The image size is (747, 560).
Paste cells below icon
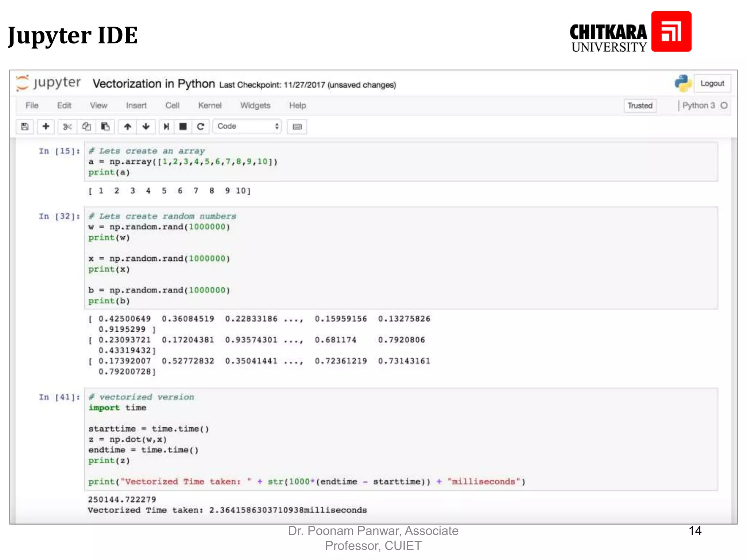[105, 127]
